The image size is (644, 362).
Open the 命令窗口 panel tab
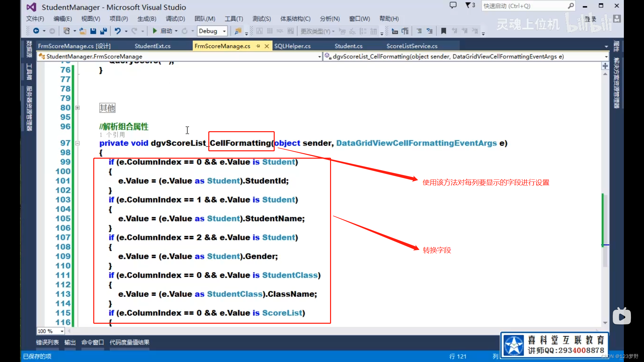point(93,342)
